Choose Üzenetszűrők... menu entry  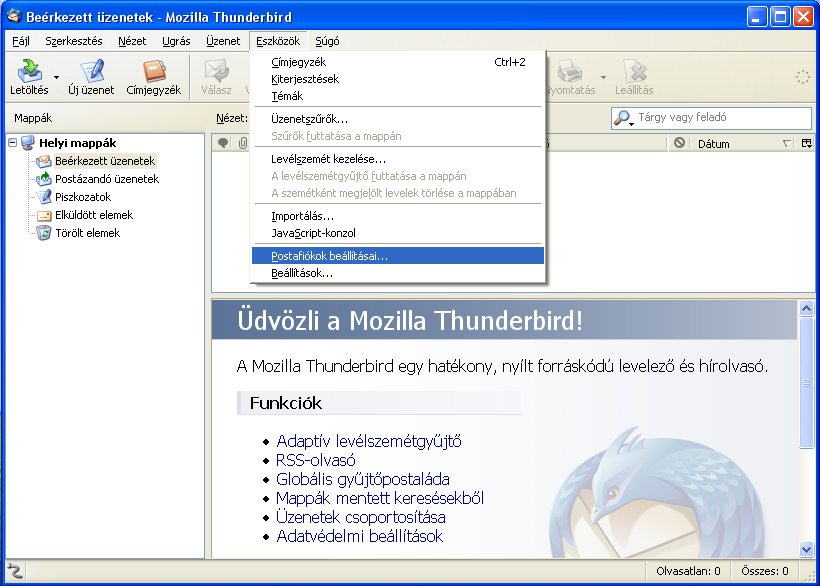(x=398, y=119)
